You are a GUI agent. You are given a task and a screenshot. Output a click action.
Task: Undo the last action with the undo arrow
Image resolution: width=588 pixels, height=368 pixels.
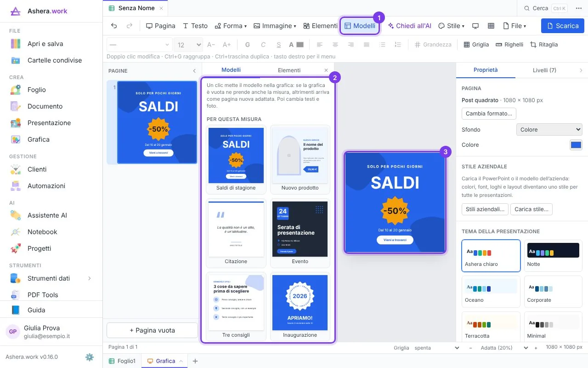coord(114,26)
